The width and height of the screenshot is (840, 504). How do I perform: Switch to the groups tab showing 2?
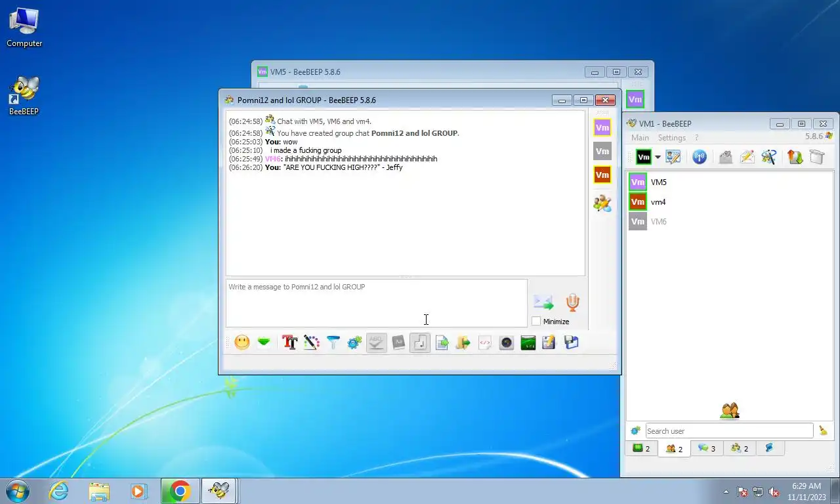tap(740, 448)
